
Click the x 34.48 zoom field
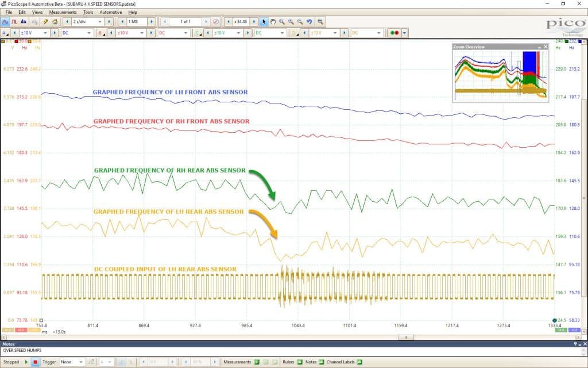click(x=241, y=22)
